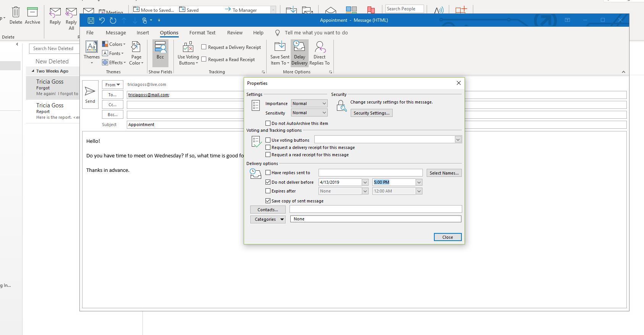Check Do not AutoArchive this item
This screenshot has width=644, height=335.
point(268,123)
